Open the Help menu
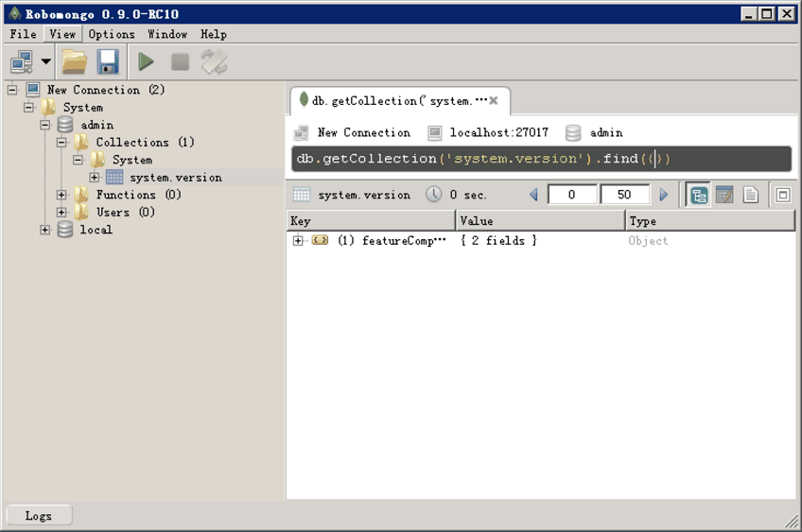The height and width of the screenshot is (532, 802). [x=214, y=34]
